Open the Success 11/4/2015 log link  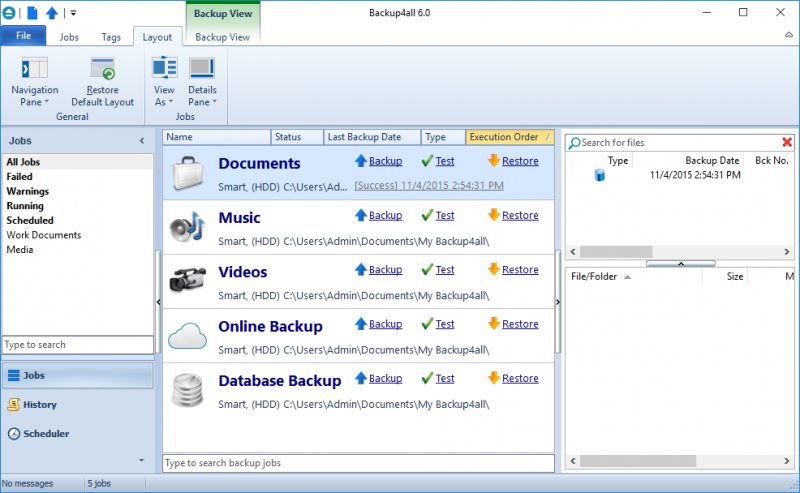429,186
